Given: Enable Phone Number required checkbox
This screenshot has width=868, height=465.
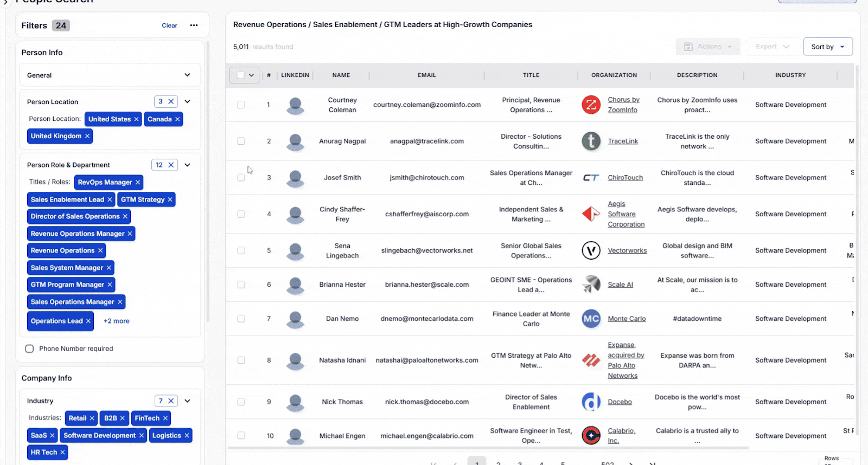Looking at the screenshot, I should click(x=30, y=349).
